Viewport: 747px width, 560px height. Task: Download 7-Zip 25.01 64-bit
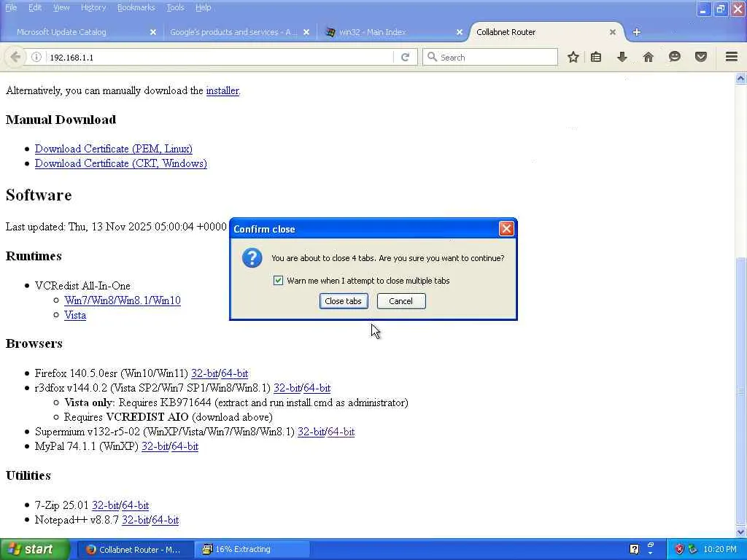[135, 505]
